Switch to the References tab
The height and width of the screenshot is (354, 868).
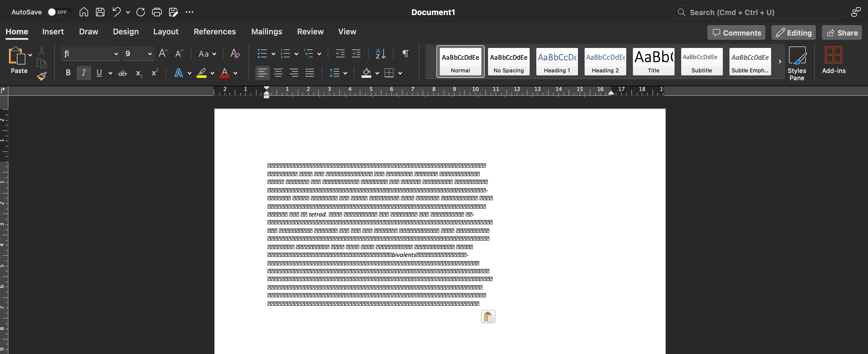tap(215, 32)
